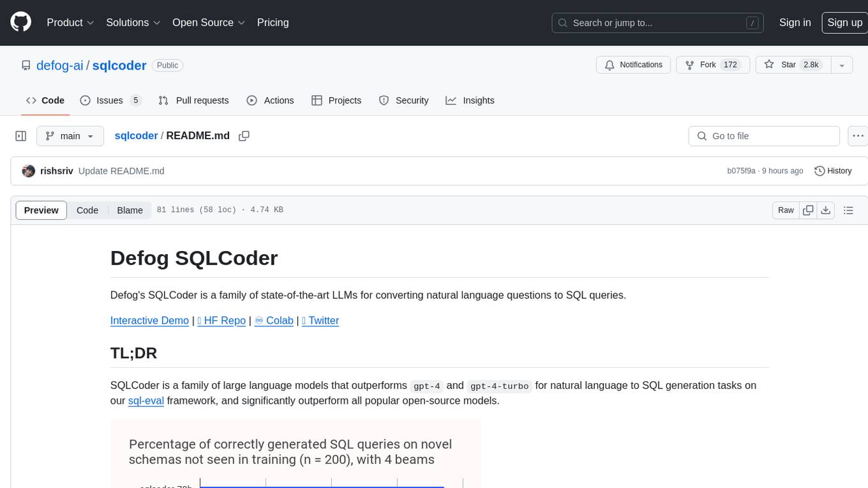The image size is (868, 488).
Task: Open the Raw file view
Action: 786,210
